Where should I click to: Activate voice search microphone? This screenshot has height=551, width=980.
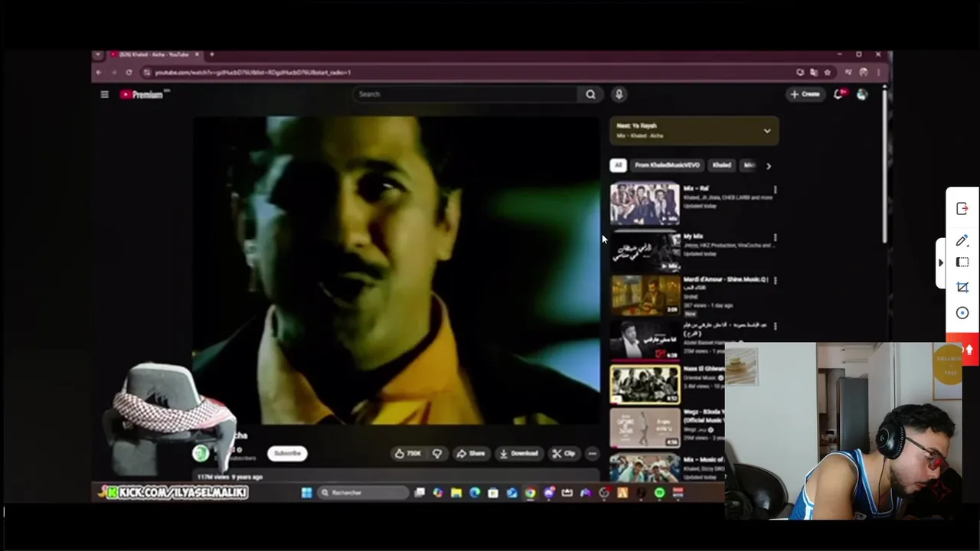(619, 94)
